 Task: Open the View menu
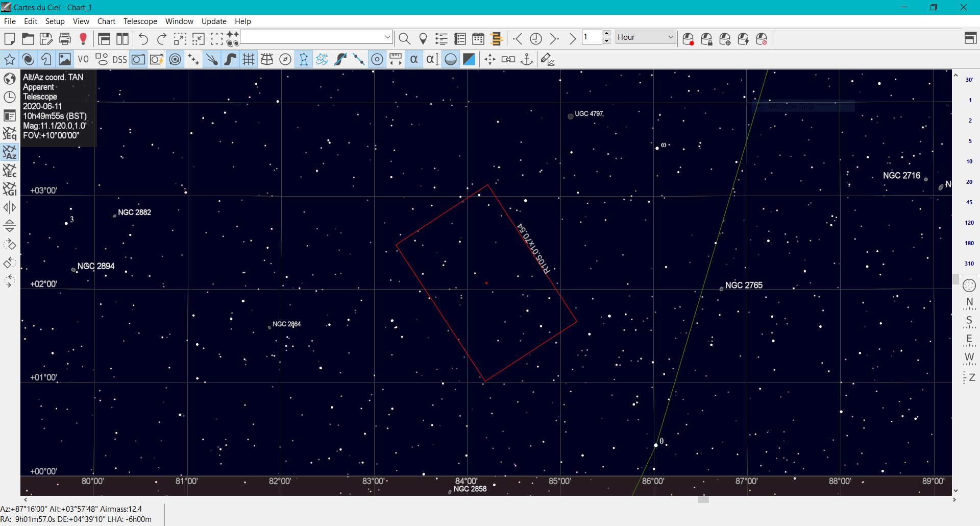click(81, 21)
